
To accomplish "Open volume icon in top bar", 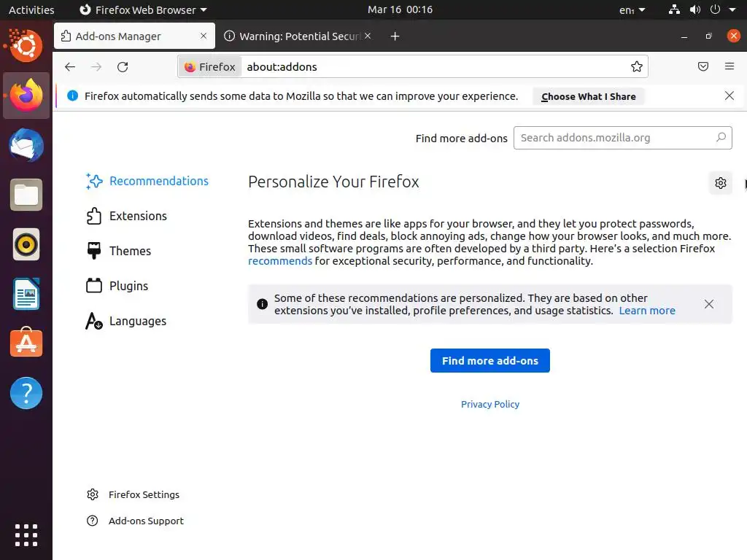I will 695,9.
